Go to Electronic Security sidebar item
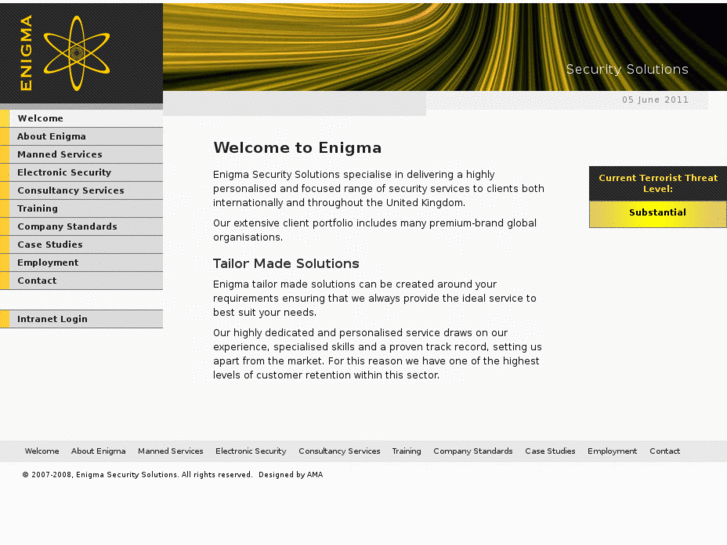The image size is (727, 545). pyautogui.click(x=64, y=172)
